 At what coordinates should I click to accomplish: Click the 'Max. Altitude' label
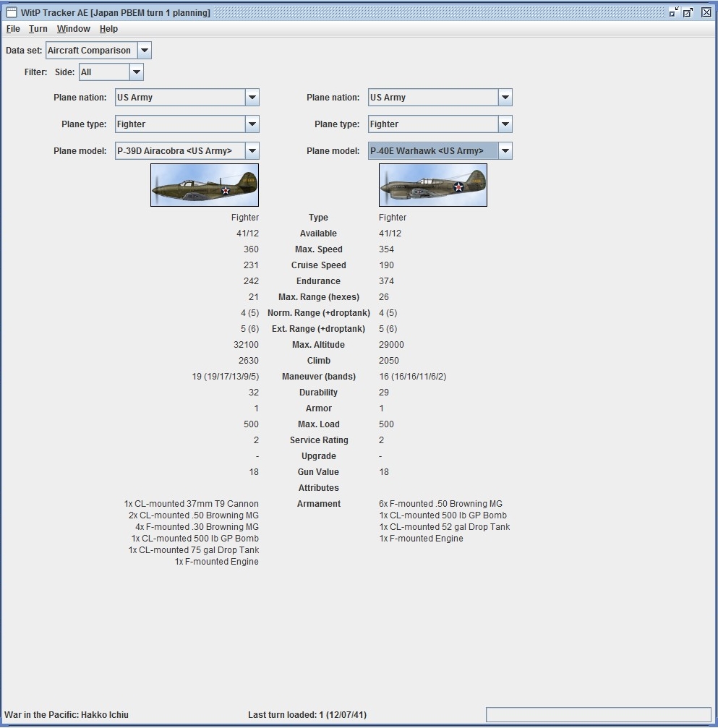coord(319,345)
